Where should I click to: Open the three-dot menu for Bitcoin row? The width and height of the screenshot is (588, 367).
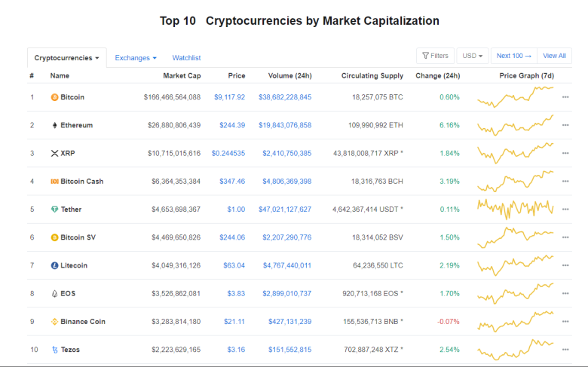(565, 97)
